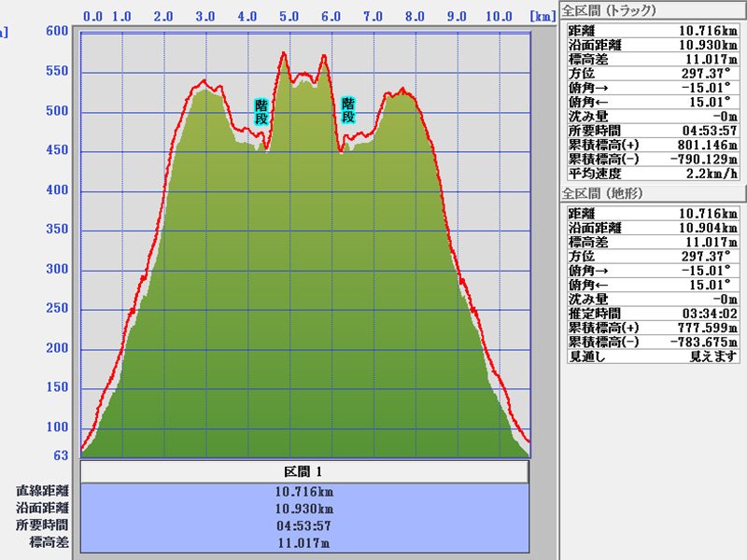Click the -790.129m cumulative descent value
Viewport: 747px width, 560px height.
tap(701, 160)
